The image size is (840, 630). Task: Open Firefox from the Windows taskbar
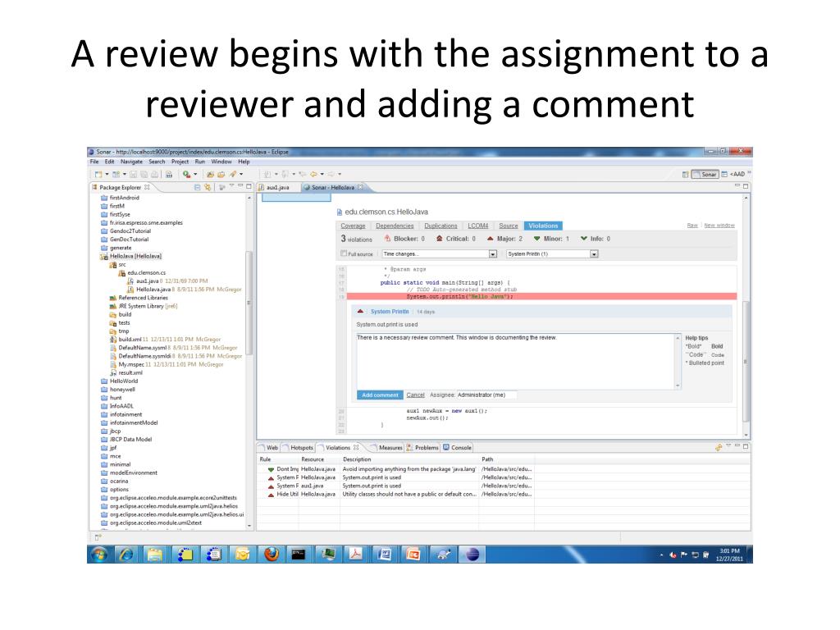click(x=271, y=554)
